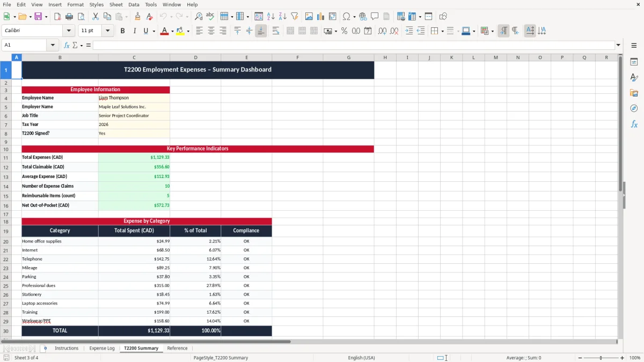The height and width of the screenshot is (362, 644).
Task: Open the Sheet menu
Action: click(x=116, y=4)
